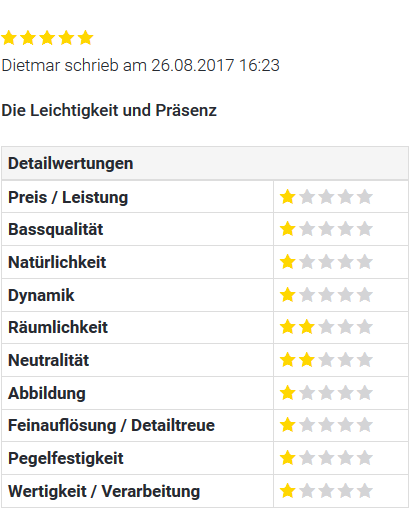Click the gold star in Pegelfestigkeit row
The image size is (416, 516).
[x=288, y=458]
